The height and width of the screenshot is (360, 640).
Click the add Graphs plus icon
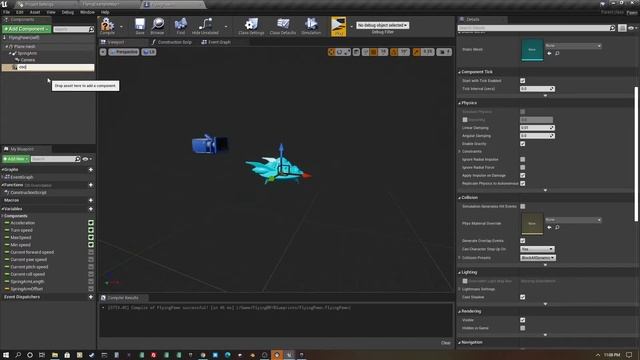click(91, 169)
